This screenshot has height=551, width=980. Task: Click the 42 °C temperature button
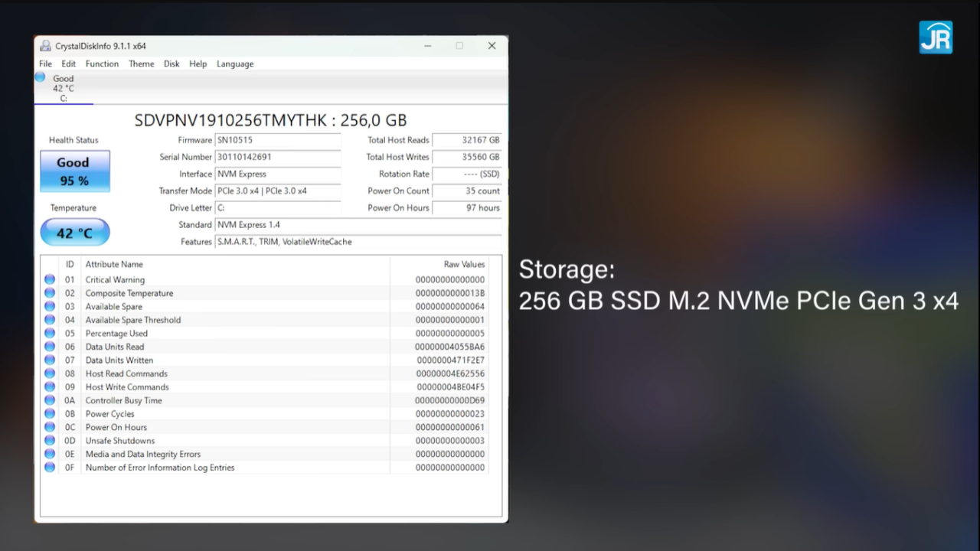tap(74, 233)
